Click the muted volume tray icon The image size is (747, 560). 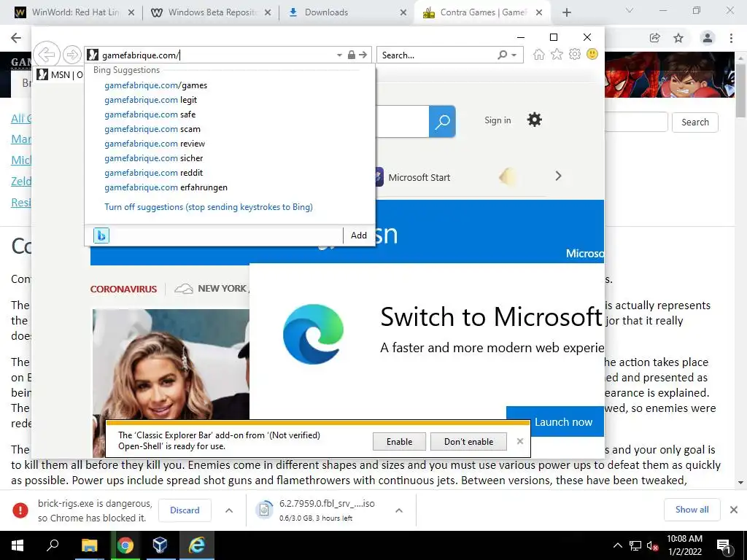point(652,545)
